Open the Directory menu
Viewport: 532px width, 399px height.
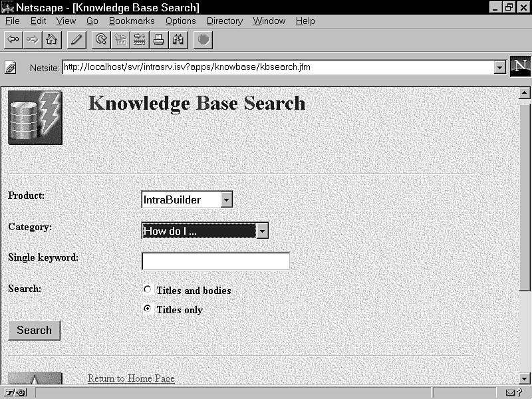pyautogui.click(x=225, y=21)
